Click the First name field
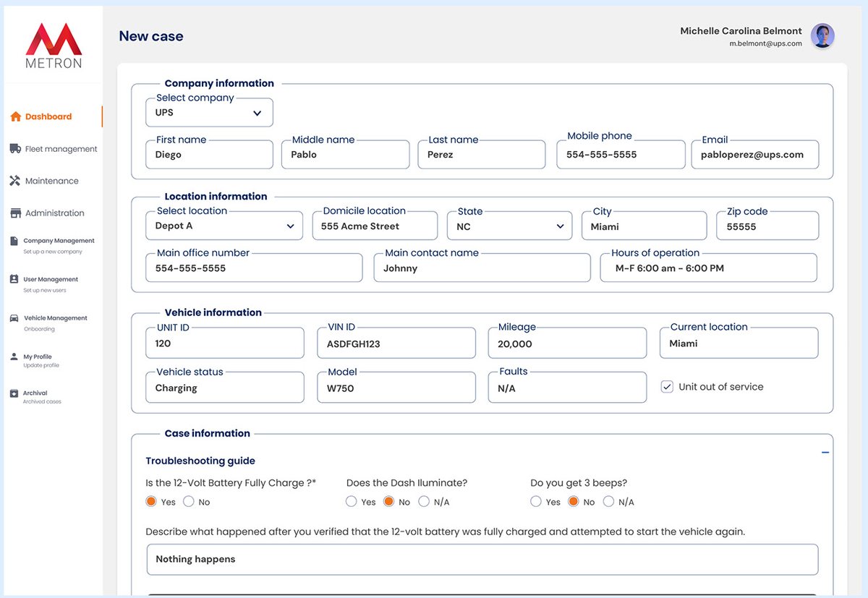 tap(209, 155)
